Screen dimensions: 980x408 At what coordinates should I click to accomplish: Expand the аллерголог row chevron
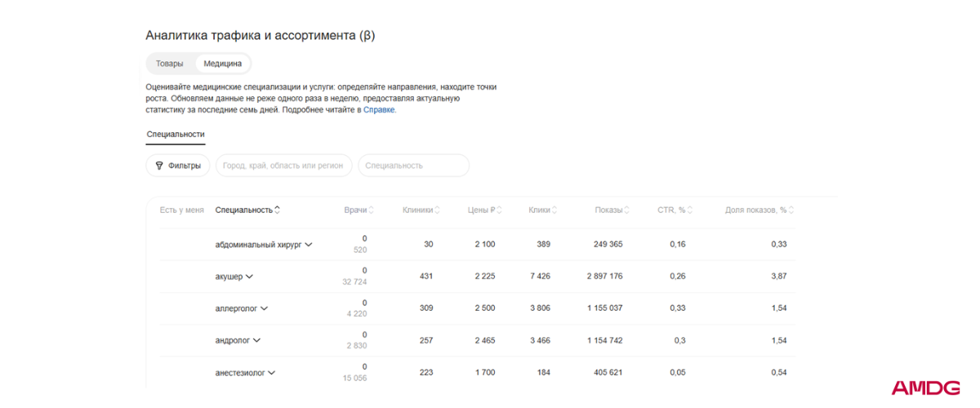tap(264, 308)
